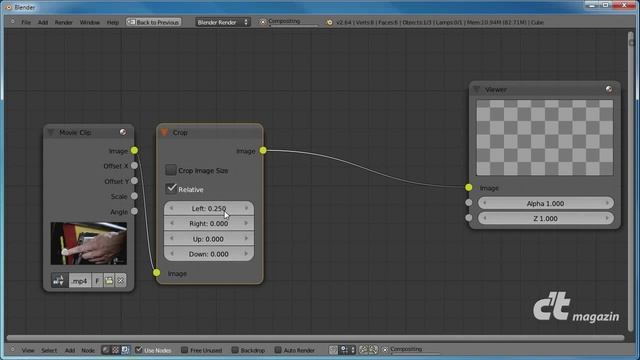Open the node editor Select menu
The image size is (640, 360).
[49, 350]
